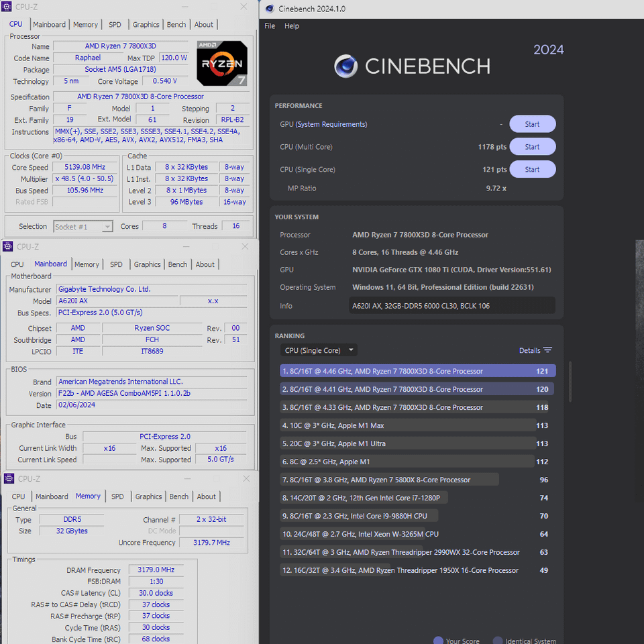
Task: Click the Core Speed value 5139.08 MHz
Action: coord(85,167)
